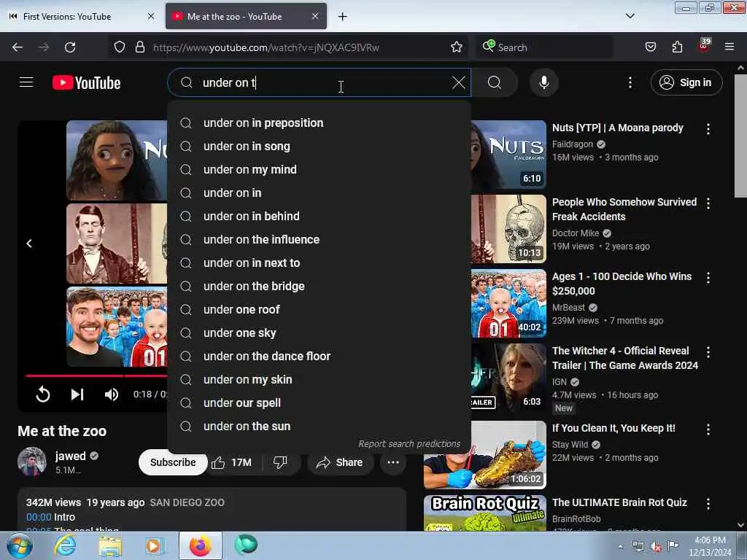Screen dimensions: 747x560
Task: Choose suggestion under on in preposition
Action: (x=320, y=122)
